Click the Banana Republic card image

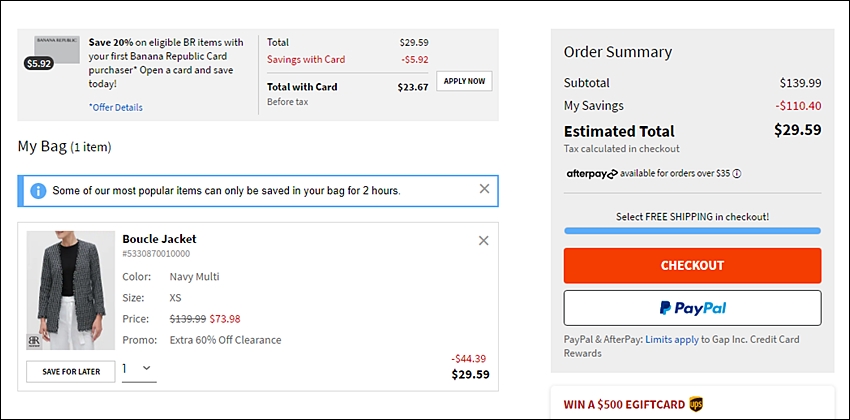coord(57,49)
